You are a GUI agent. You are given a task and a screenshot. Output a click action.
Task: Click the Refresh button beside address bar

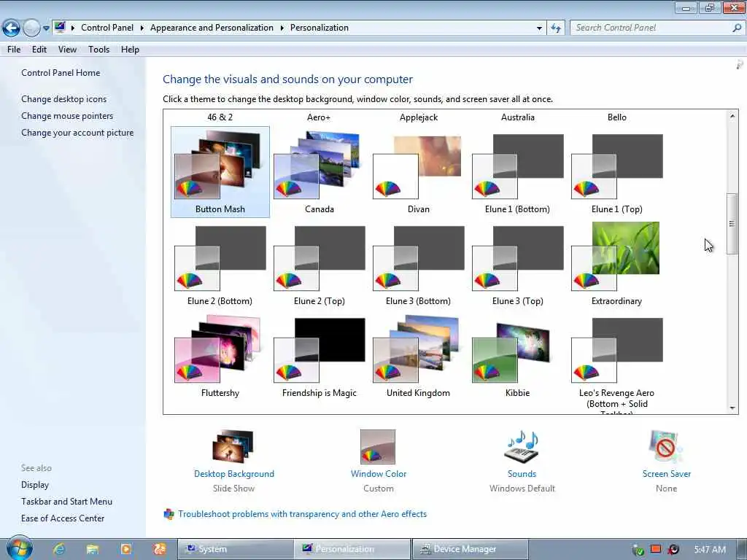click(x=556, y=28)
